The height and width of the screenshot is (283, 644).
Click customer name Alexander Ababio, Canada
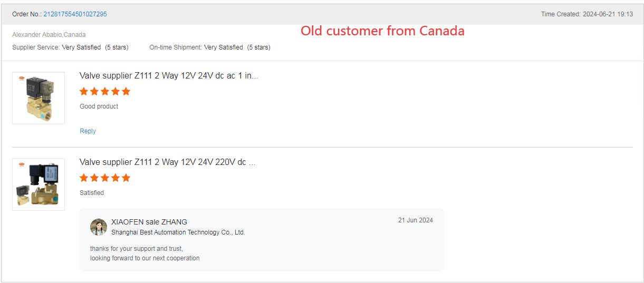pyautogui.click(x=49, y=35)
